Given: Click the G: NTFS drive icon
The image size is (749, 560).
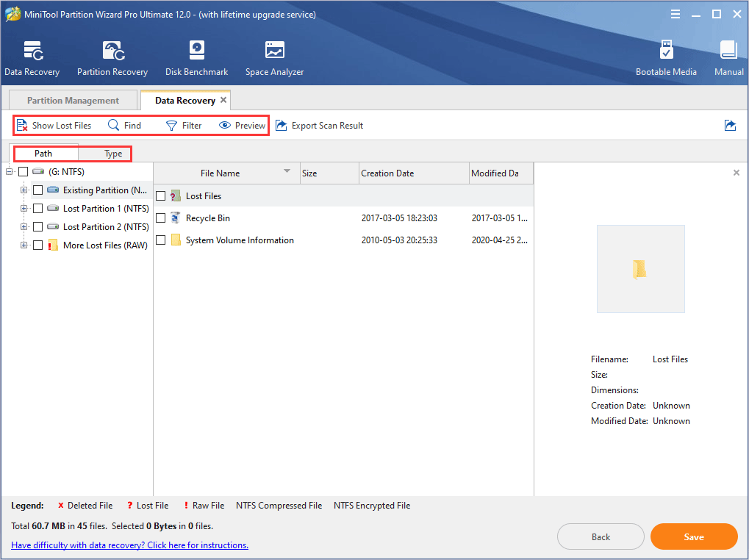Looking at the screenshot, I should [x=39, y=171].
